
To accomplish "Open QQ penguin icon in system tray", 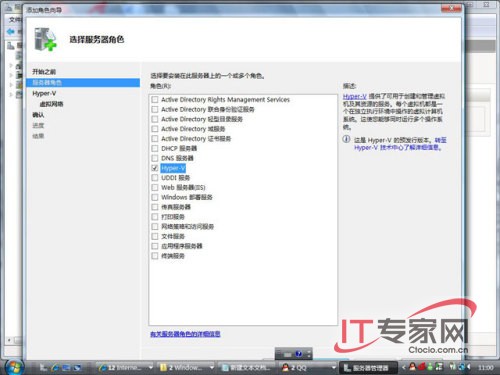I will (413, 367).
